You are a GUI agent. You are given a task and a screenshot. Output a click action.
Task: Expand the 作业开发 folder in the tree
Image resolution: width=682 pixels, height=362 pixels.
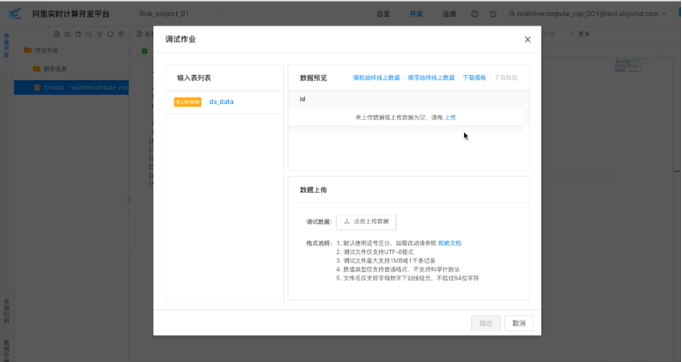pos(41,50)
